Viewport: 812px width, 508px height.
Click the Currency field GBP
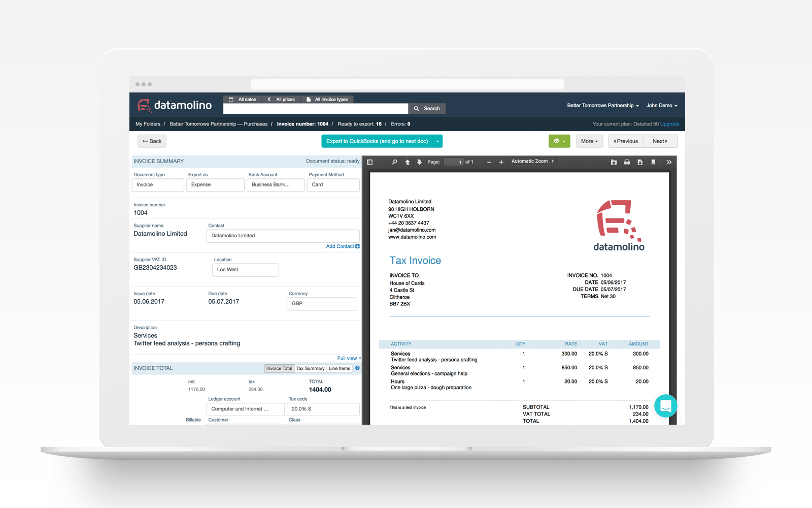(x=321, y=304)
